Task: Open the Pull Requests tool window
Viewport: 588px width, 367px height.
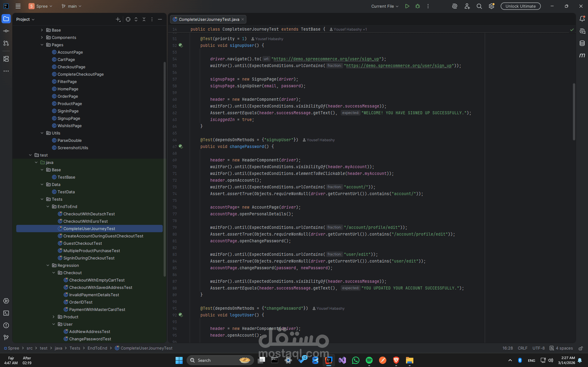Action: pos(6,43)
